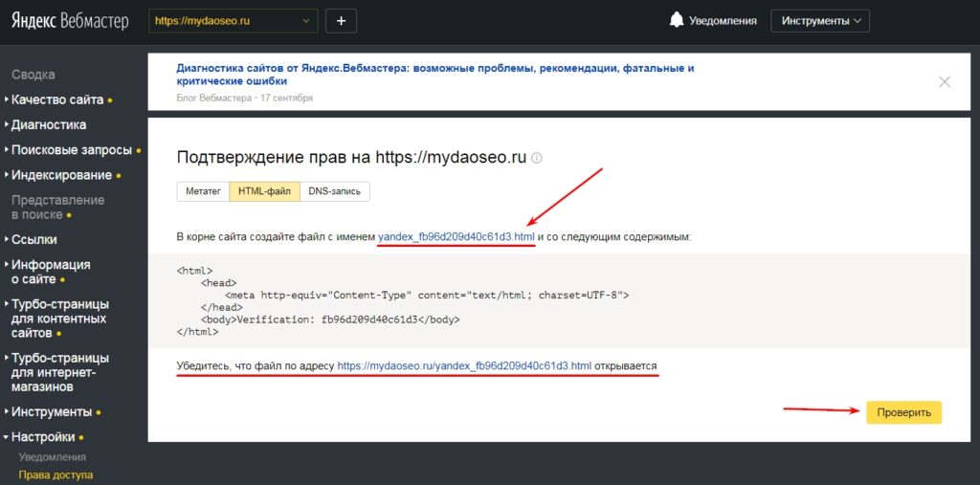Collapse the Настройки sidebar section
Screen dimensions: 980x485
(43, 437)
